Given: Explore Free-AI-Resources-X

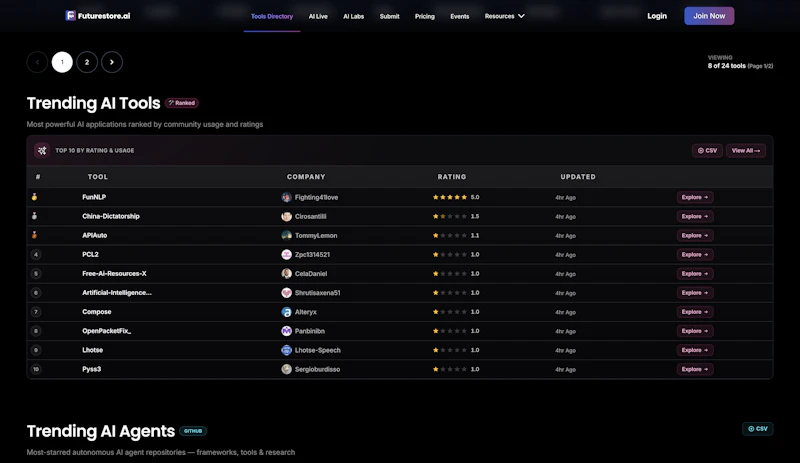Looking at the screenshot, I should (x=695, y=274).
